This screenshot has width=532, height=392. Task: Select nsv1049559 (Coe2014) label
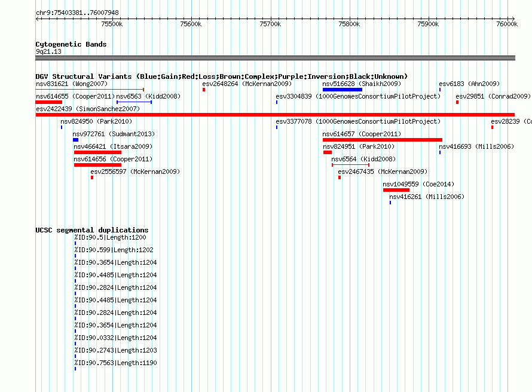418,184
